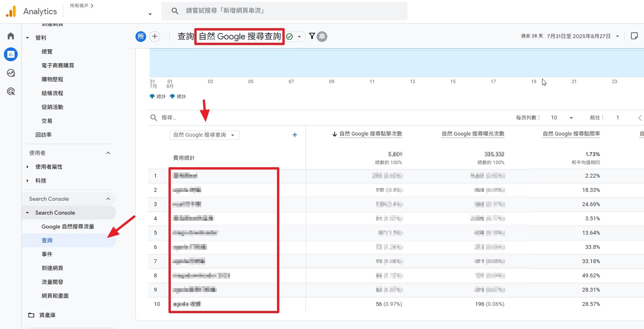This screenshot has height=329, width=644.
Task: Click 所有帳戶 breadcrumb
Action: 79,6
